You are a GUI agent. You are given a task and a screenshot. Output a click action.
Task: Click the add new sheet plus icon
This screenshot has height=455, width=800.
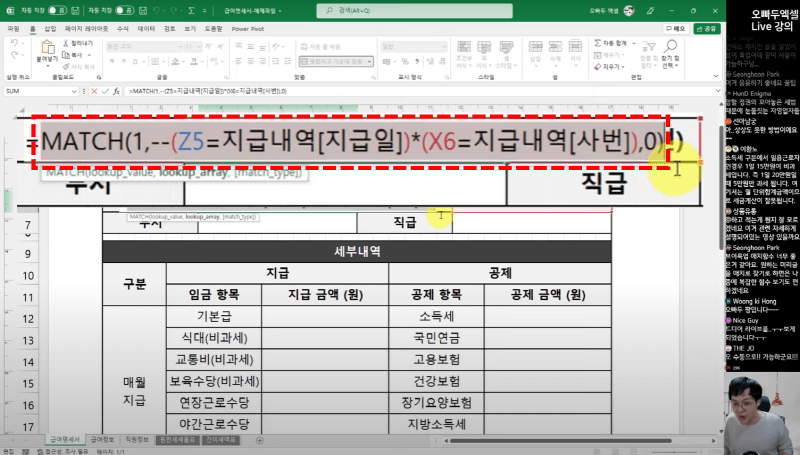(260, 440)
